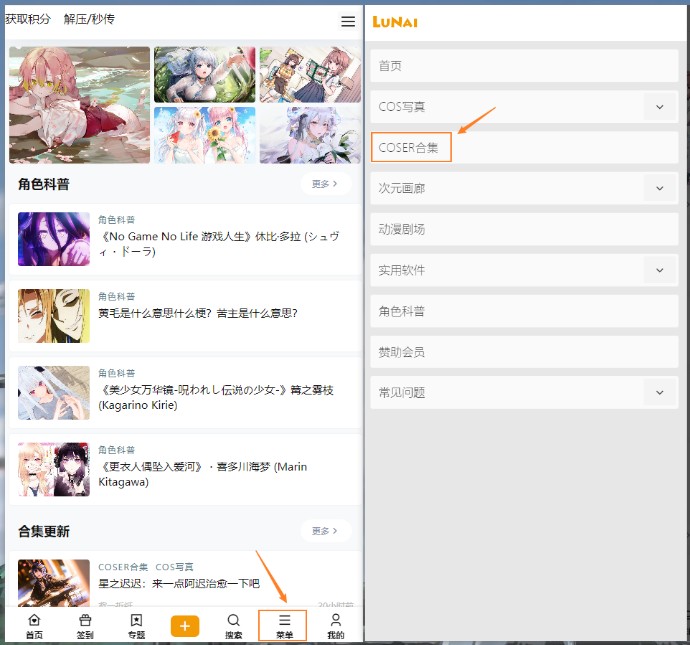Expand the 常见问题 submenu chevron
690x645 pixels.
(x=660, y=393)
